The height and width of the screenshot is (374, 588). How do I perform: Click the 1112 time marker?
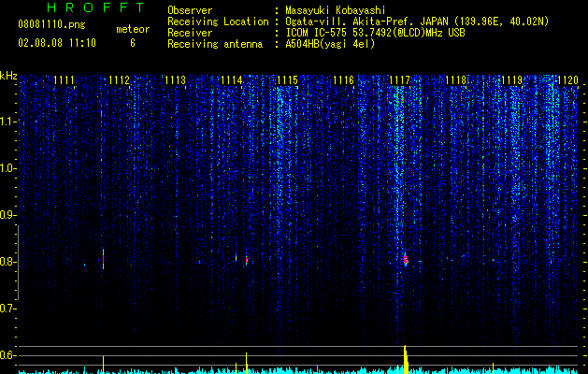coord(120,80)
